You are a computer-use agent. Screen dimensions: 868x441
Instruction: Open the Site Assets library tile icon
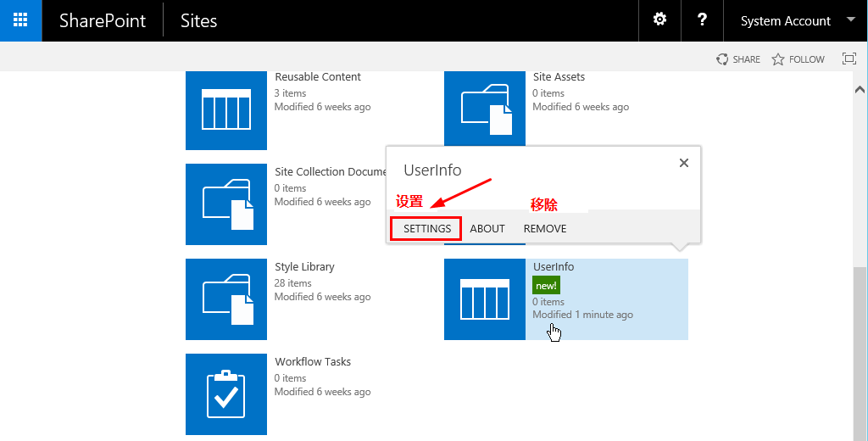coord(485,109)
